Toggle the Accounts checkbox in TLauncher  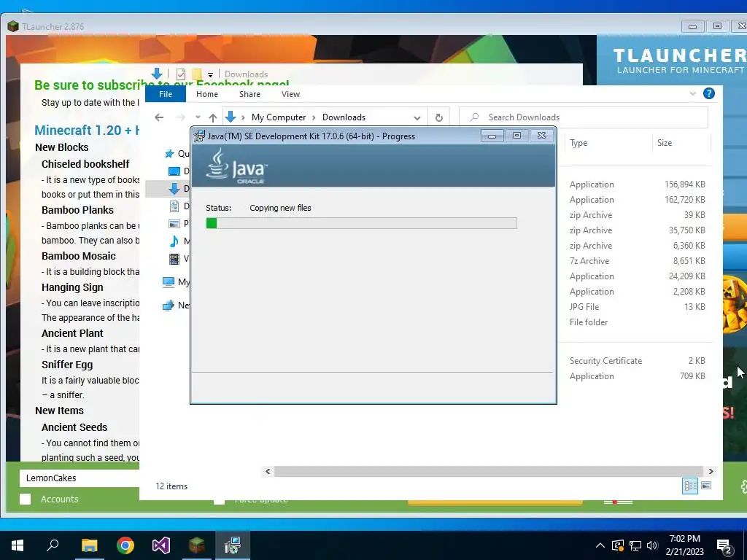click(x=26, y=499)
